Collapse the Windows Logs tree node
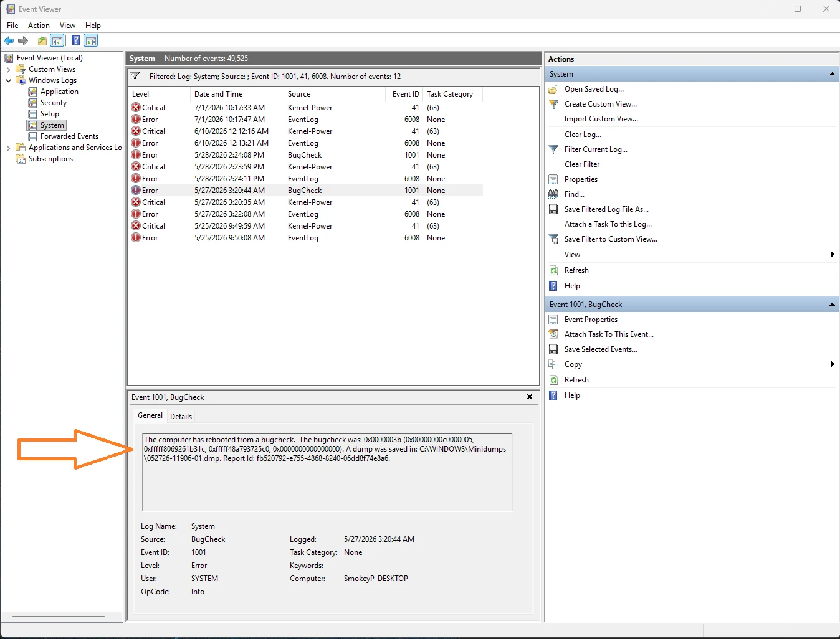 8,80
